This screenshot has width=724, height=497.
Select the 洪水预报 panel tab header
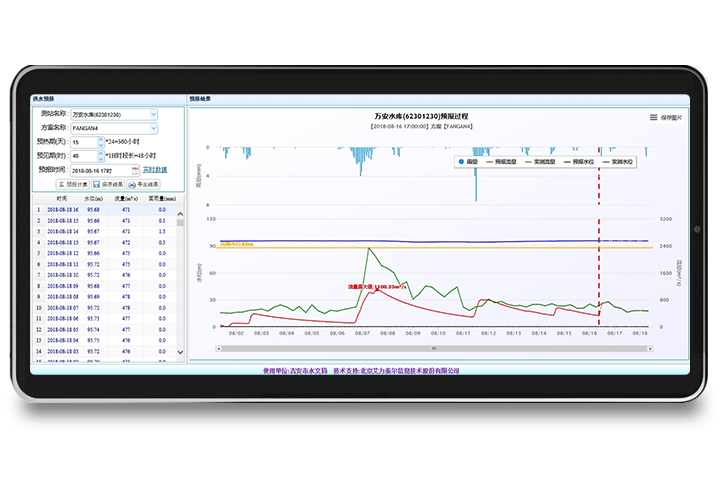pos(42,99)
